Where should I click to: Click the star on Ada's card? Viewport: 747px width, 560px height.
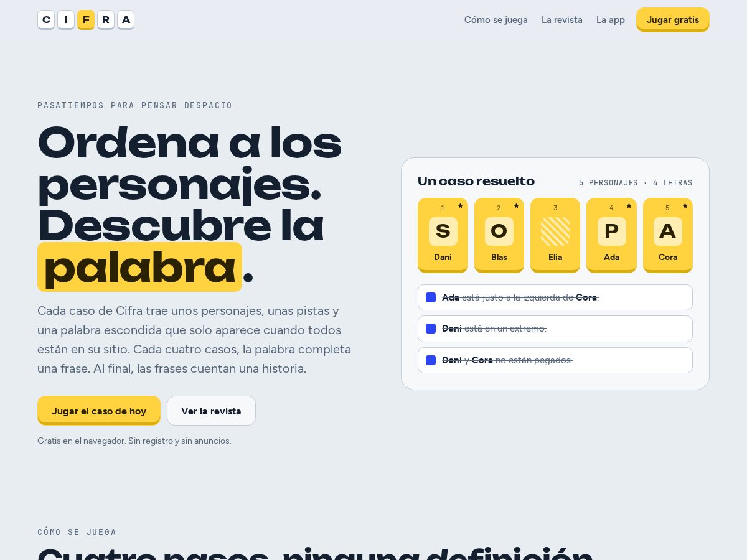pyautogui.click(x=629, y=205)
